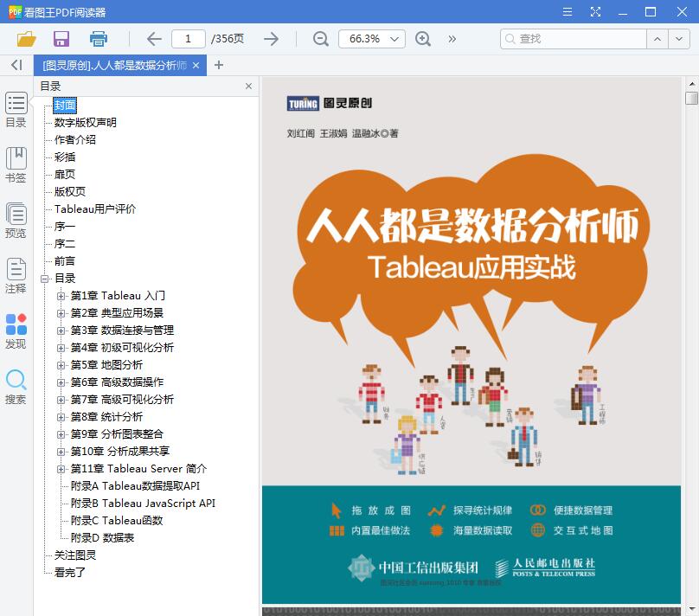Expand 第10章 分析成果共享 node
The height and width of the screenshot is (616, 699).
(x=61, y=452)
